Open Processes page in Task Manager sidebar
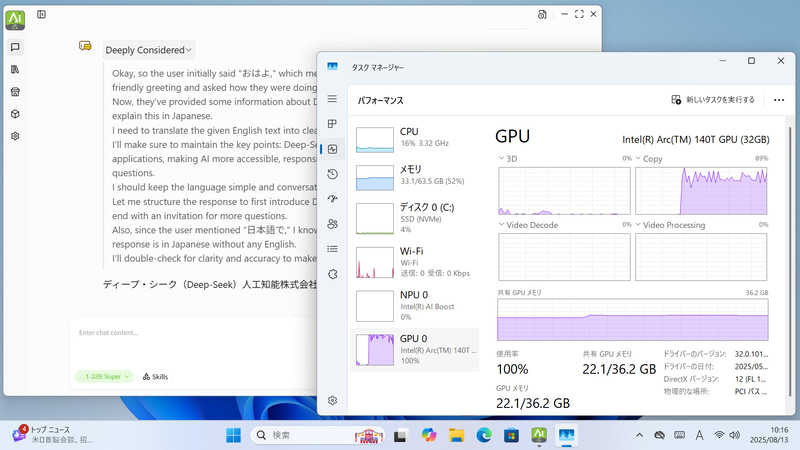 [x=332, y=123]
